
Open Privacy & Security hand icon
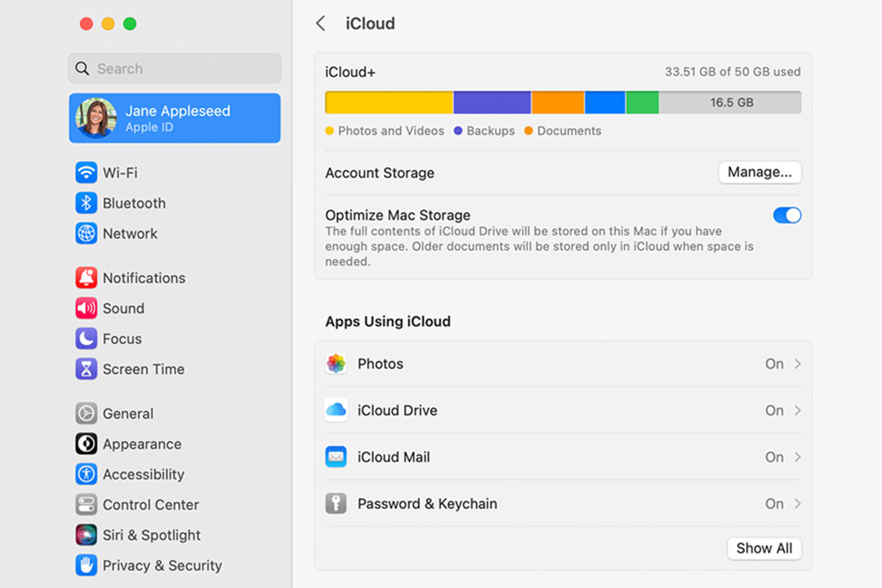(x=86, y=565)
